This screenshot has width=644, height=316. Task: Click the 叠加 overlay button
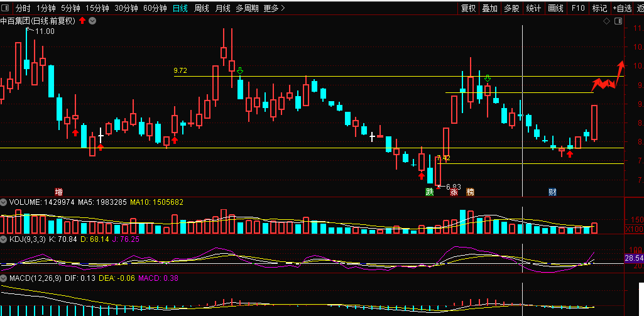(489, 8)
